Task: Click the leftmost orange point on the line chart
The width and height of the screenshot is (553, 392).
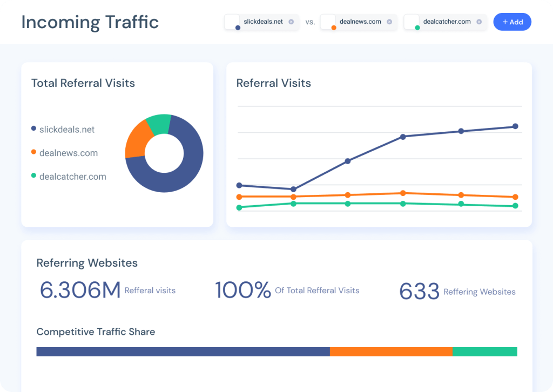Action: pos(239,197)
